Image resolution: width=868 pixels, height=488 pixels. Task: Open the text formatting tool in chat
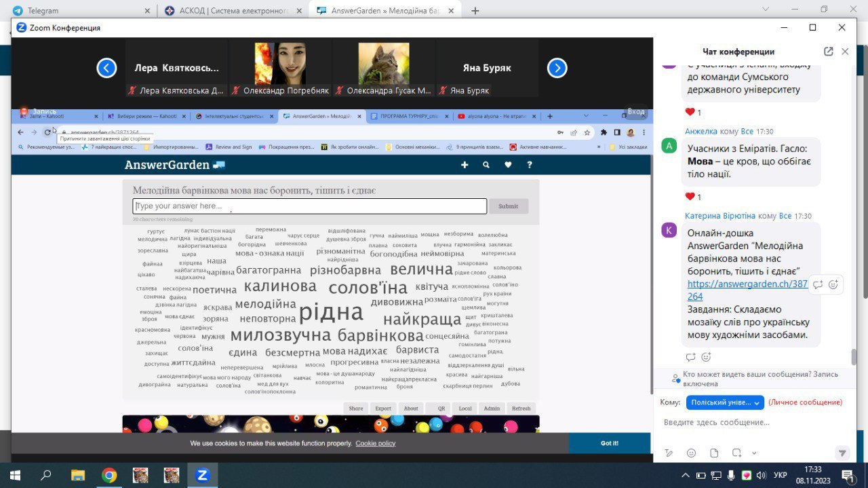[x=669, y=453]
